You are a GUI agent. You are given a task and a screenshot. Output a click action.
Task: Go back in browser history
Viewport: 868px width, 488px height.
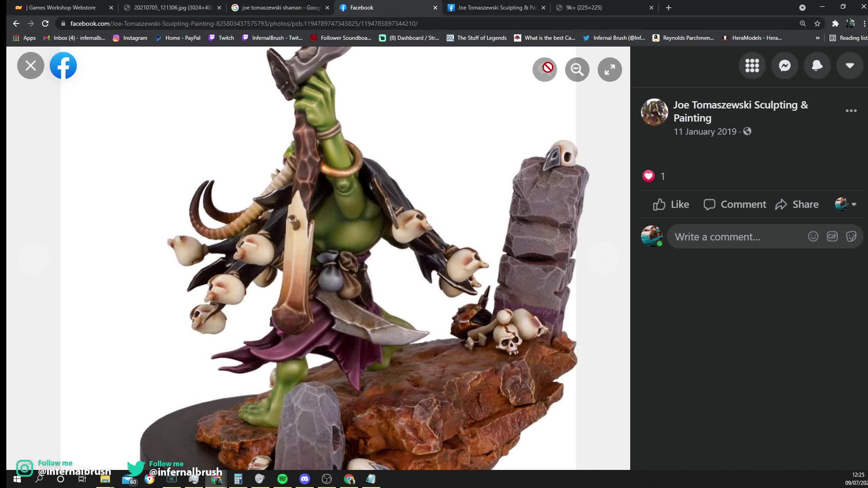16,23
